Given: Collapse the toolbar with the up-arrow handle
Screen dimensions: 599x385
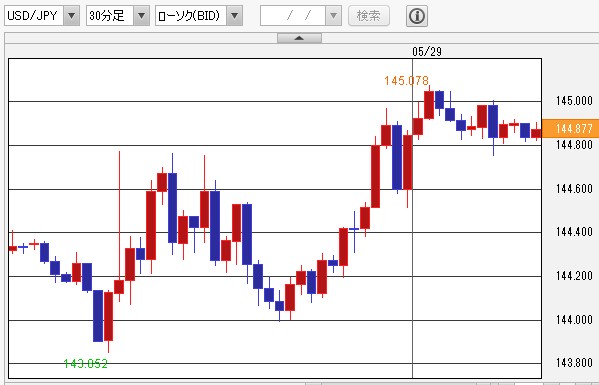Looking at the screenshot, I should [299, 38].
